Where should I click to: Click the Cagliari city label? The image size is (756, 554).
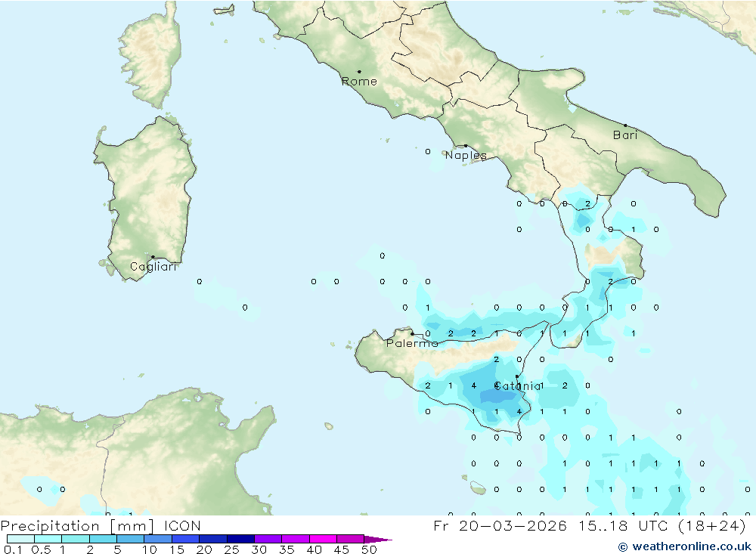pos(153,267)
